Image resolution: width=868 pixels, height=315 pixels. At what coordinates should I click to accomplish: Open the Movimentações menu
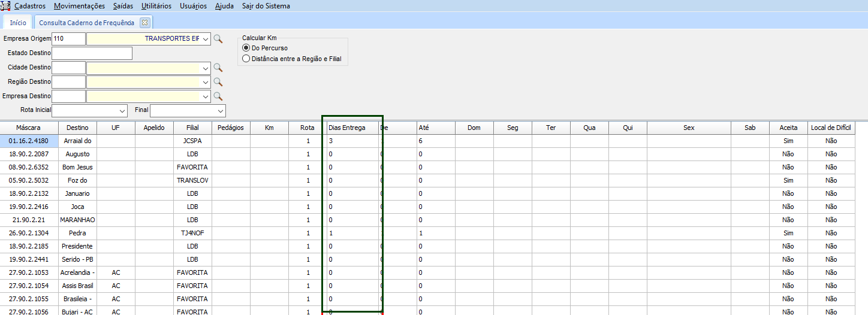[79, 6]
